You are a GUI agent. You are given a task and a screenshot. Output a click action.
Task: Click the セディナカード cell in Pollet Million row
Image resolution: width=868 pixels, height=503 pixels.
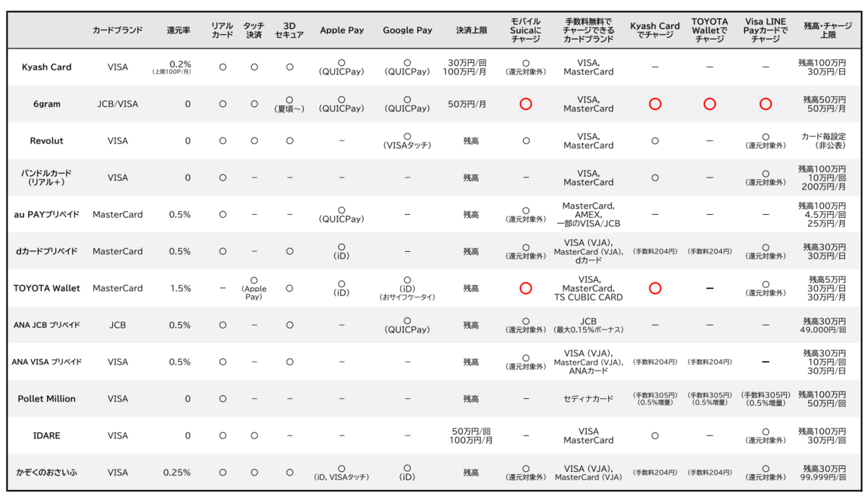tap(588, 399)
